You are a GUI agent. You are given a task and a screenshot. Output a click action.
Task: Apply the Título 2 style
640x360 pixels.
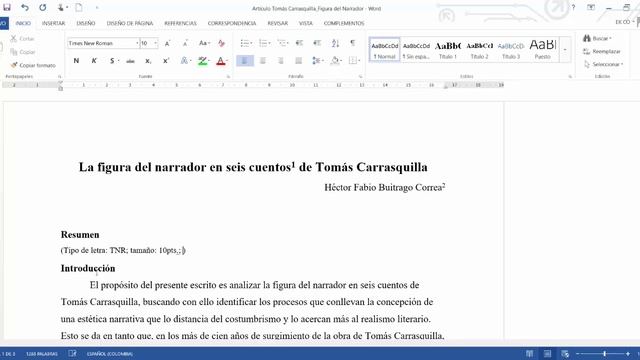[480, 50]
